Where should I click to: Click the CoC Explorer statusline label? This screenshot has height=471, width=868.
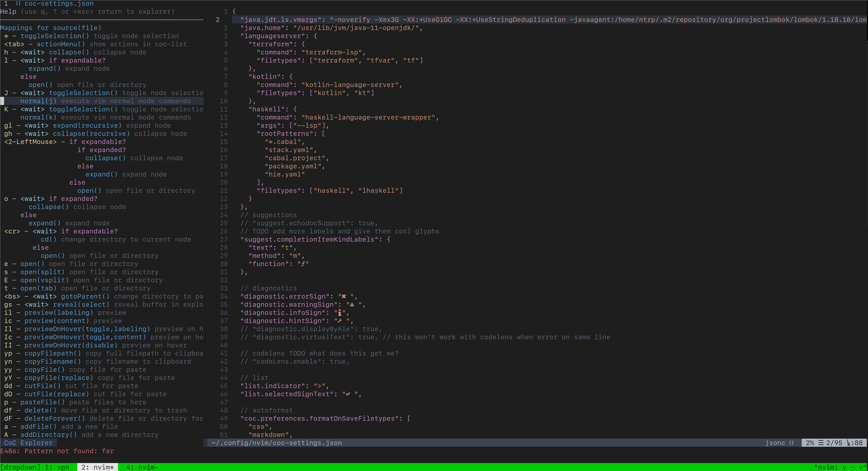tap(28, 443)
